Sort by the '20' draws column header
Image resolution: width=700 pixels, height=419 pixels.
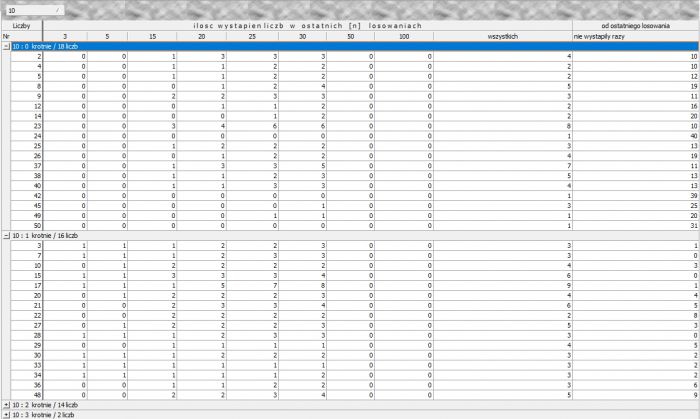pos(201,37)
